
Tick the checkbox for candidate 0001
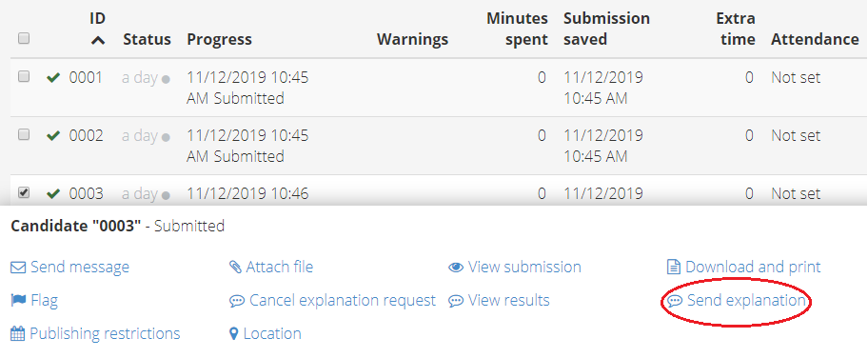pos(24,77)
